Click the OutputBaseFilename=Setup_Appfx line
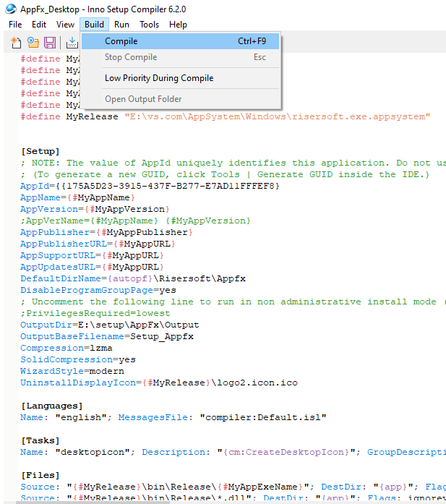This screenshot has height=504, width=446. pos(107,336)
